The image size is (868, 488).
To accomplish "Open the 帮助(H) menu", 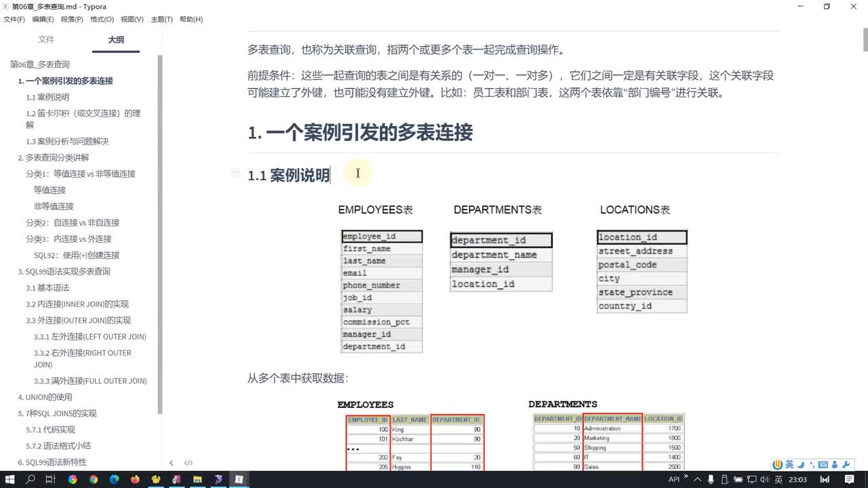I will point(191,19).
